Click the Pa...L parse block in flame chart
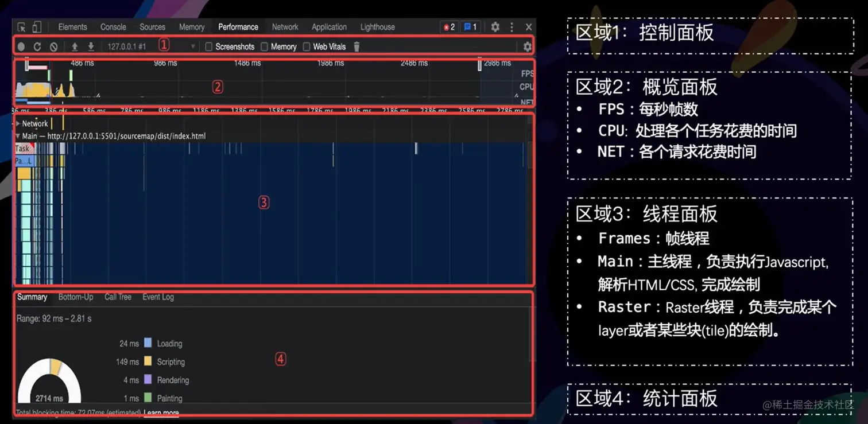The height and width of the screenshot is (424, 868). tap(25, 162)
